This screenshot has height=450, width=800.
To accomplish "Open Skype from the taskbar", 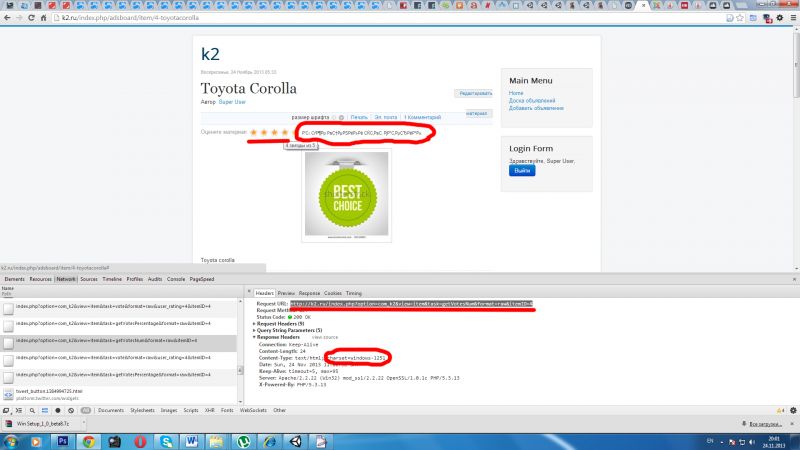I will coord(166,441).
